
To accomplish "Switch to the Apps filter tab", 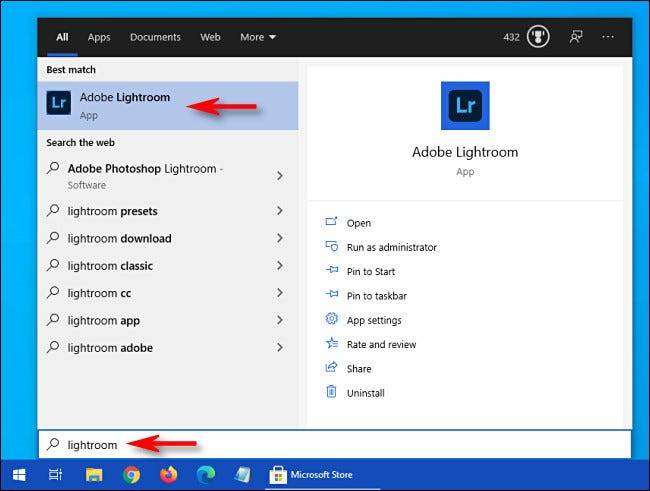I will pos(99,37).
